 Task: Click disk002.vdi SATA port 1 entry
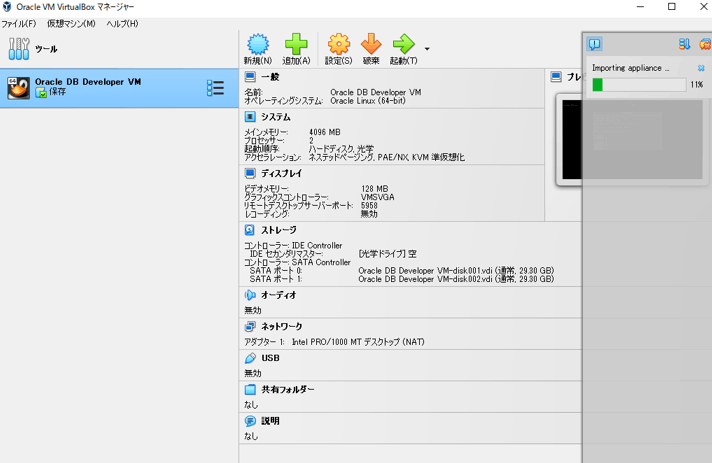(x=456, y=279)
